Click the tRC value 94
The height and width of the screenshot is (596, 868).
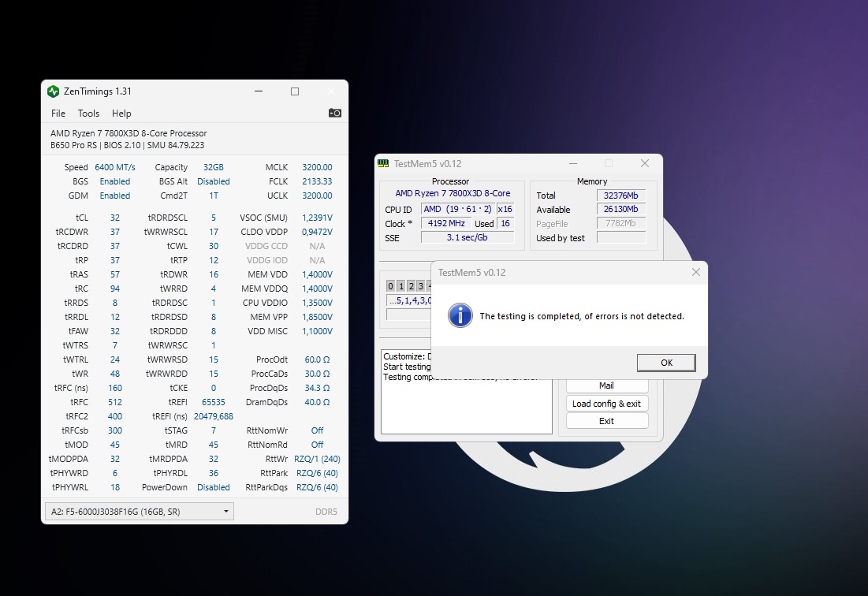tap(115, 289)
